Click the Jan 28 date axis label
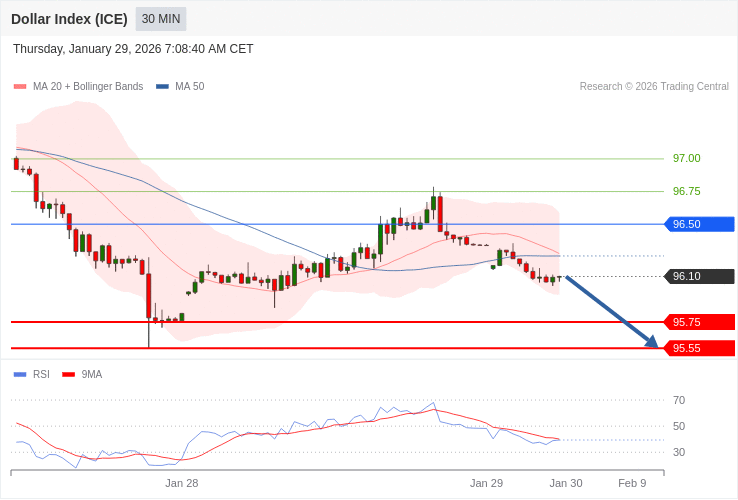Image resolution: width=738 pixels, height=500 pixels. pyautogui.click(x=182, y=484)
